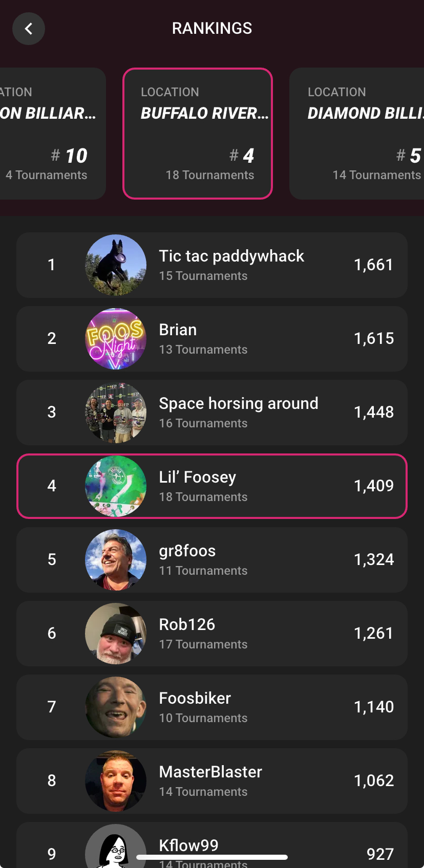This screenshot has width=424, height=868.
Task: Select the location card ranked #10
Action: [x=51, y=133]
